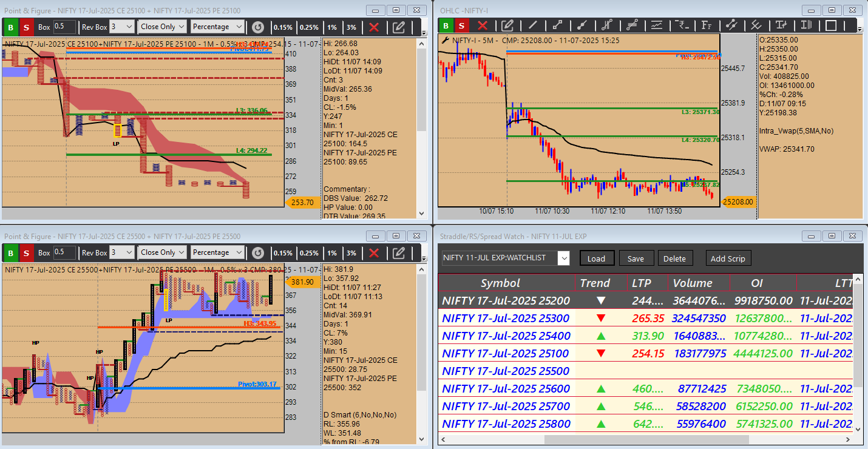Select the ray line tool with dot
868x449 pixels.
(582, 25)
